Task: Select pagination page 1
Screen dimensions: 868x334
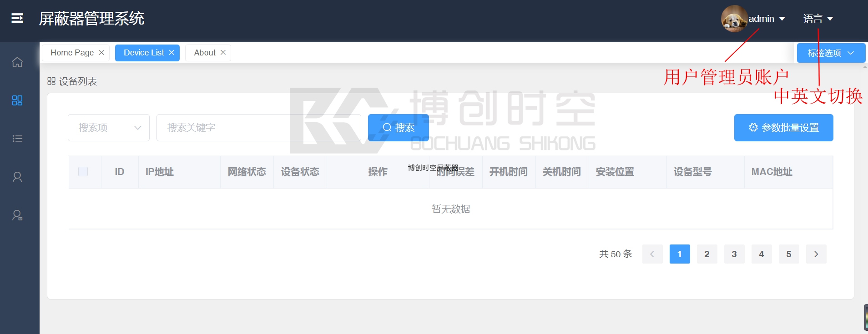Action: 680,254
